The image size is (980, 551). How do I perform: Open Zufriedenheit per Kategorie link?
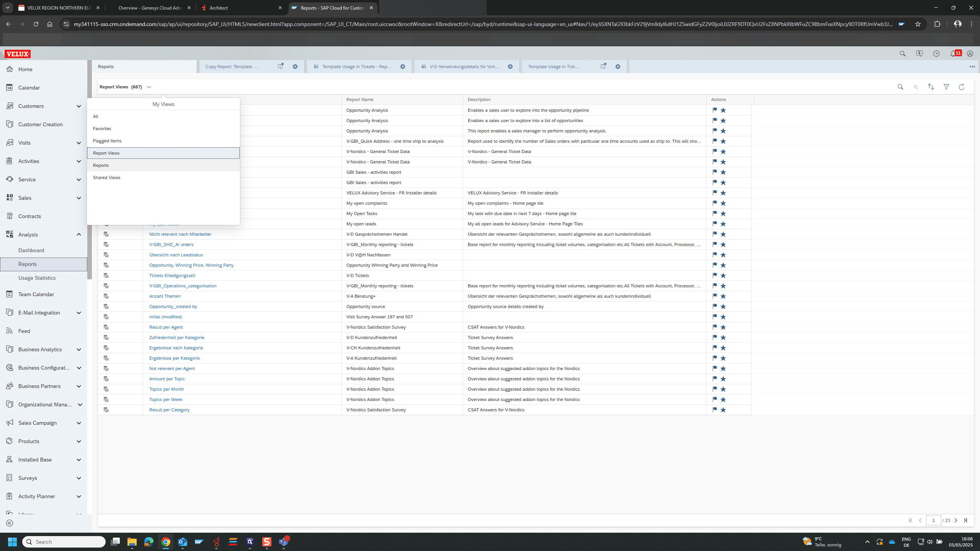pyautogui.click(x=176, y=337)
